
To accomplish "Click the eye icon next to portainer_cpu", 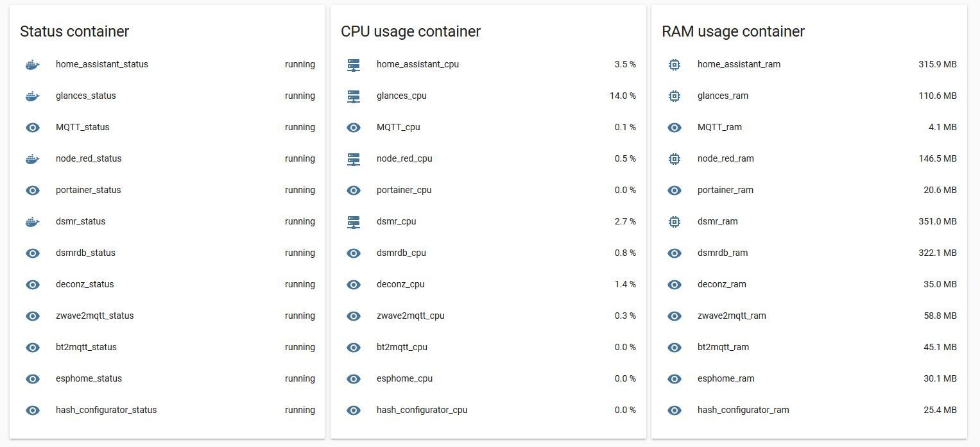I will pyautogui.click(x=354, y=190).
